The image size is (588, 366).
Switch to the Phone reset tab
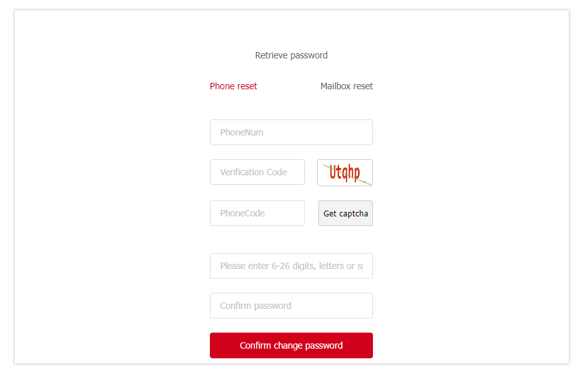[x=233, y=86]
